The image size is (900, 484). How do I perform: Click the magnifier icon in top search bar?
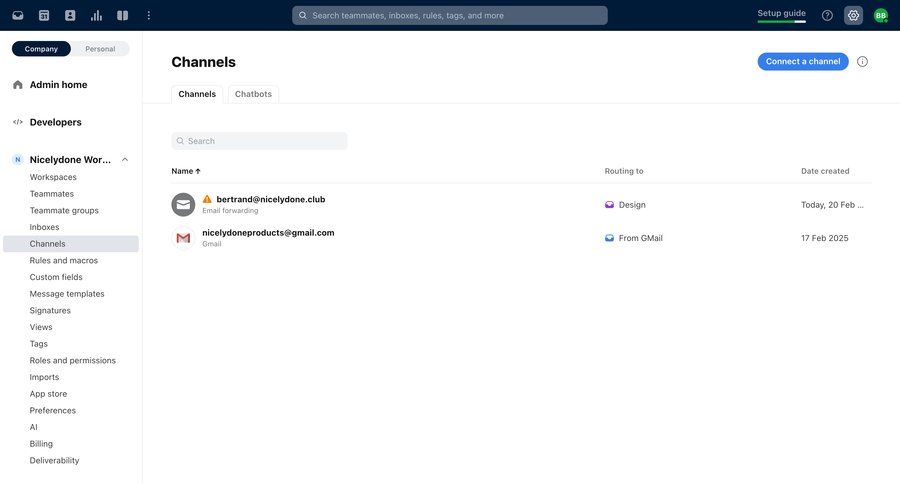point(302,16)
